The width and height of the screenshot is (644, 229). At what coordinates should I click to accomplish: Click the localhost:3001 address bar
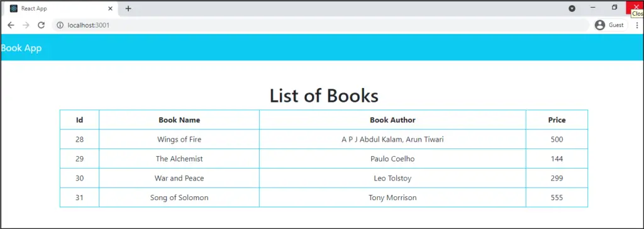point(320,25)
